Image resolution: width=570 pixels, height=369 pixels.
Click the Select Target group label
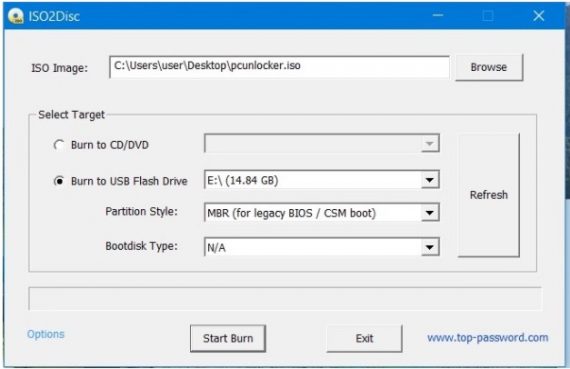72,115
